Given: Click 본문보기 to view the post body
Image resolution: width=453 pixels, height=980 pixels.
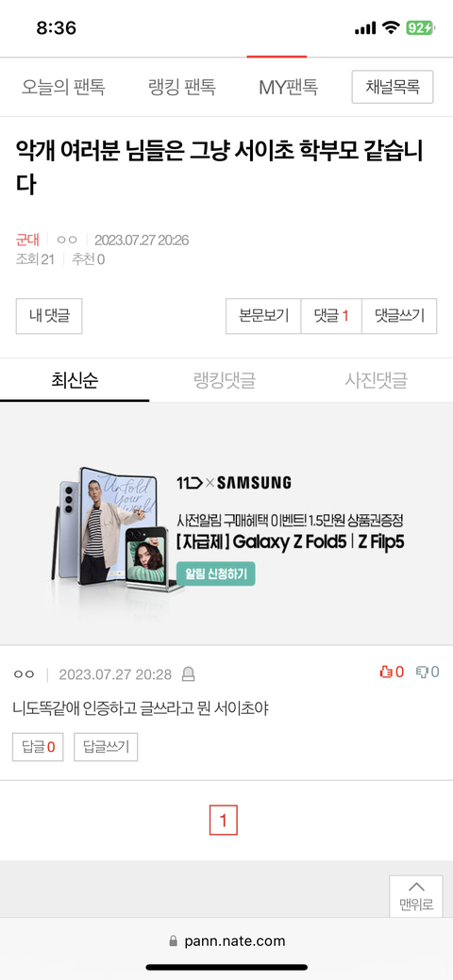Looking at the screenshot, I should 263,316.
